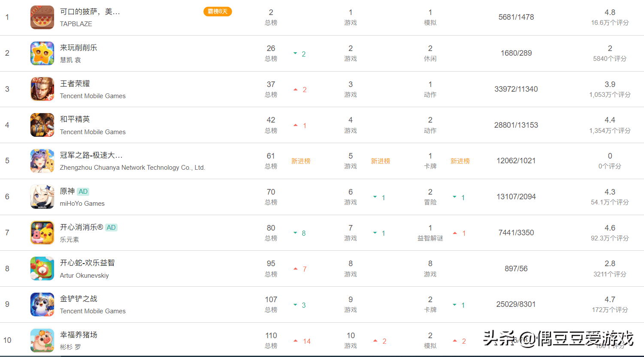Open the 幸福养猪场 title link
Viewport: 644px width, 357px height.
coord(79,335)
